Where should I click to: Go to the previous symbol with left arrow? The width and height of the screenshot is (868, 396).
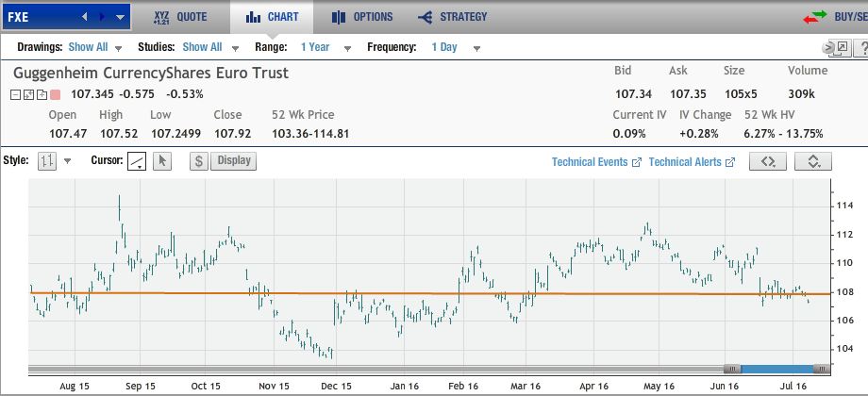[x=85, y=17]
